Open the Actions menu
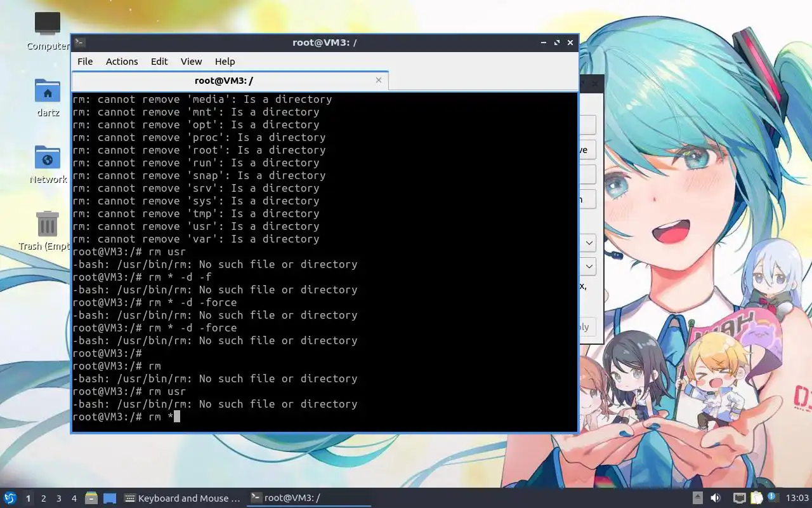The height and width of the screenshot is (508, 812). (x=122, y=62)
